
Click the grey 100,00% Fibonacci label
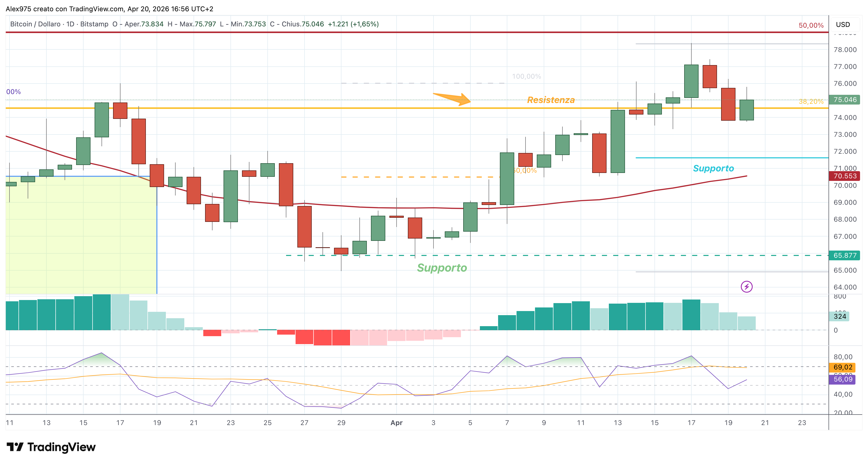point(526,76)
